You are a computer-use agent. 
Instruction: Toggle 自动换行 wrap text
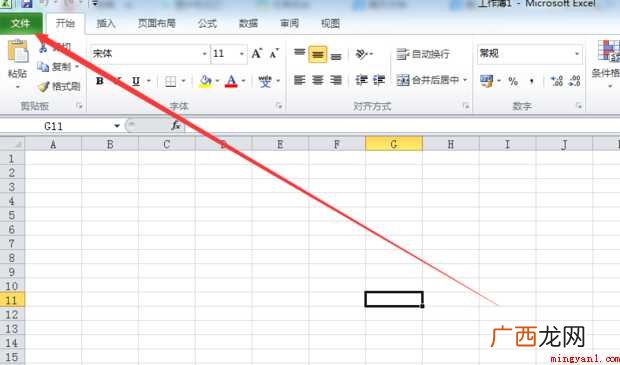[x=423, y=54]
